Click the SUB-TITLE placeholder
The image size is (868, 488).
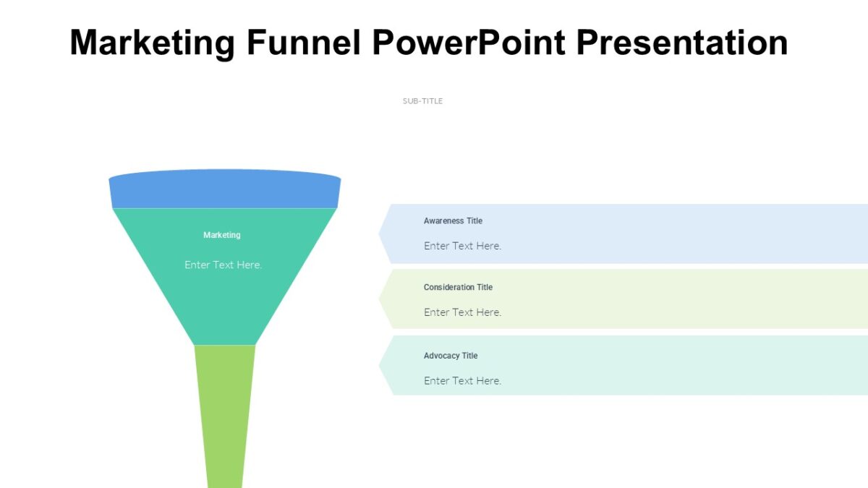point(422,100)
